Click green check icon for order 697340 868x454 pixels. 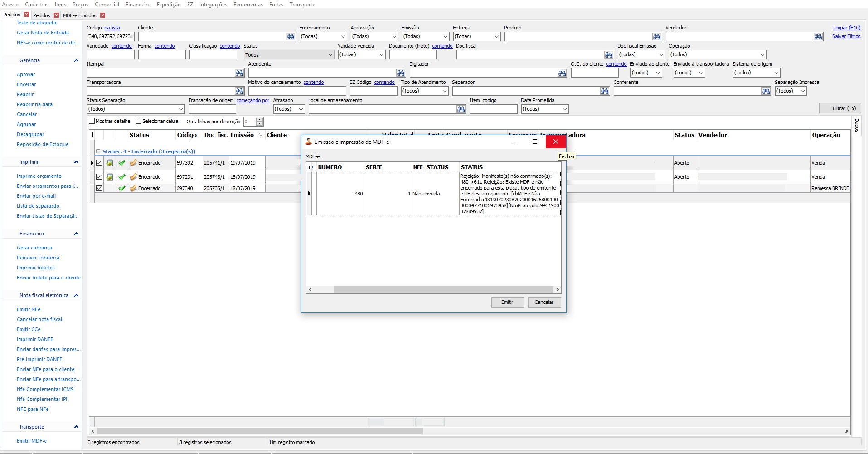[x=122, y=188]
